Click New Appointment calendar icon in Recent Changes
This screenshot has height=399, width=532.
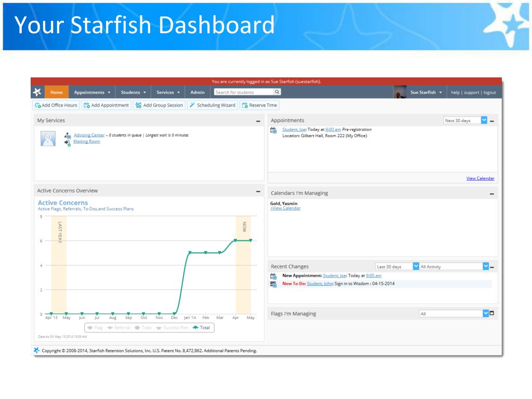(x=273, y=276)
